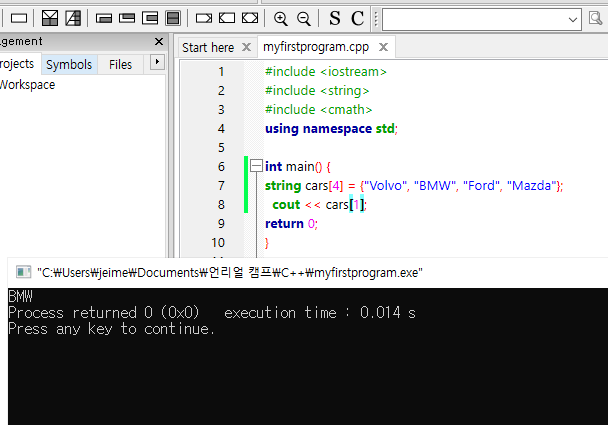Open the Start here tab

(x=208, y=48)
